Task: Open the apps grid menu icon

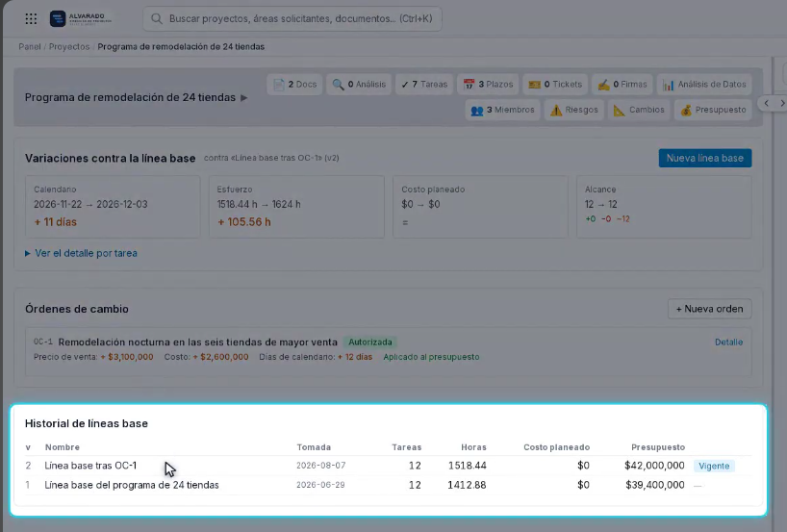Action: pyautogui.click(x=31, y=18)
